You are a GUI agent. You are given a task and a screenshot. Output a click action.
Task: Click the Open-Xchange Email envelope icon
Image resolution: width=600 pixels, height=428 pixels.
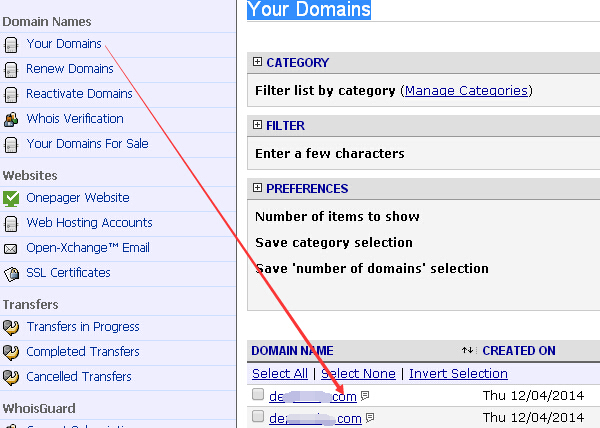click(11, 249)
